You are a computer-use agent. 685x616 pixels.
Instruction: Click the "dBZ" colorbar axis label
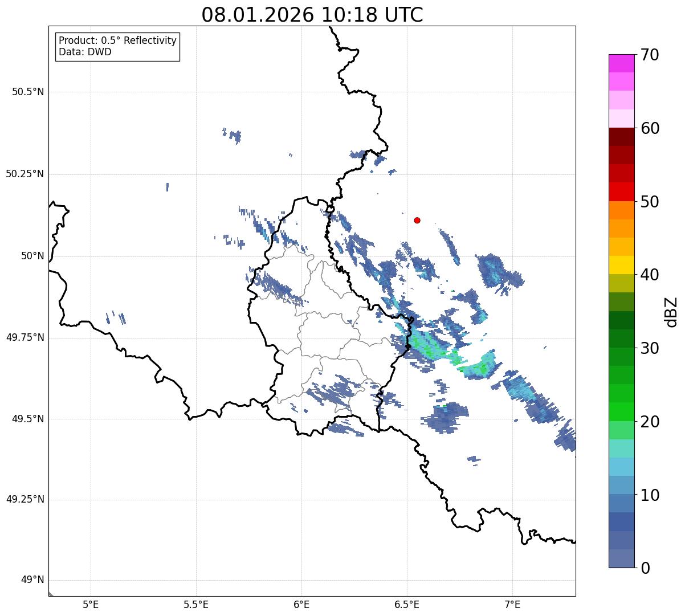tap(671, 312)
